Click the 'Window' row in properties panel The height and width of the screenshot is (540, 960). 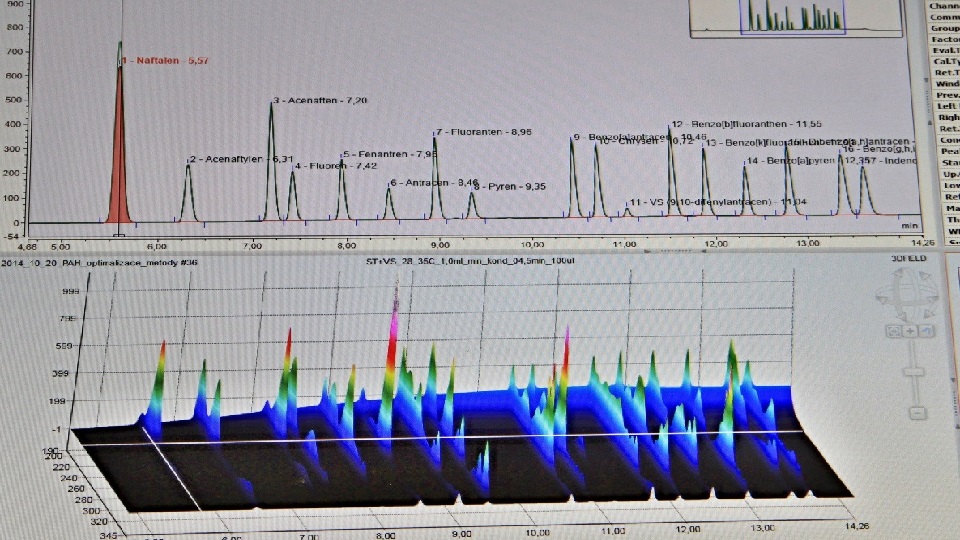click(944, 83)
